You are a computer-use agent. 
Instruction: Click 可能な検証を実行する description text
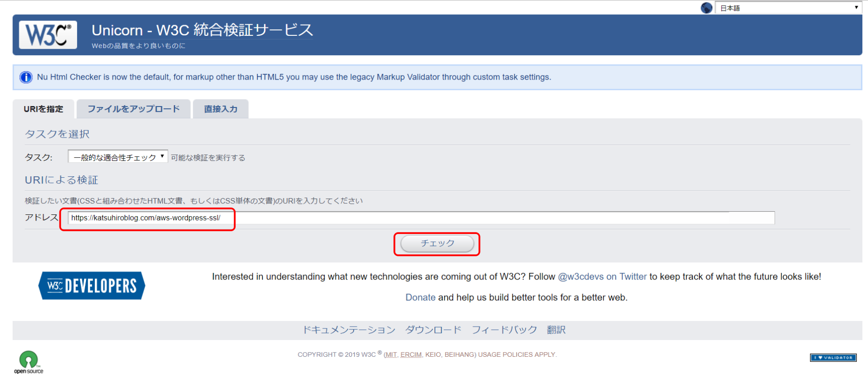[208, 158]
